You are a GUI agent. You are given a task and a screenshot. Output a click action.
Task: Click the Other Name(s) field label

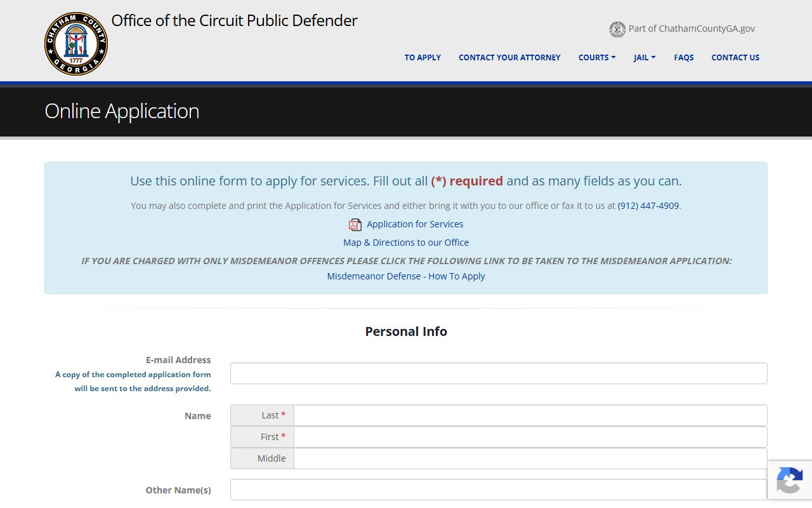tap(178, 490)
